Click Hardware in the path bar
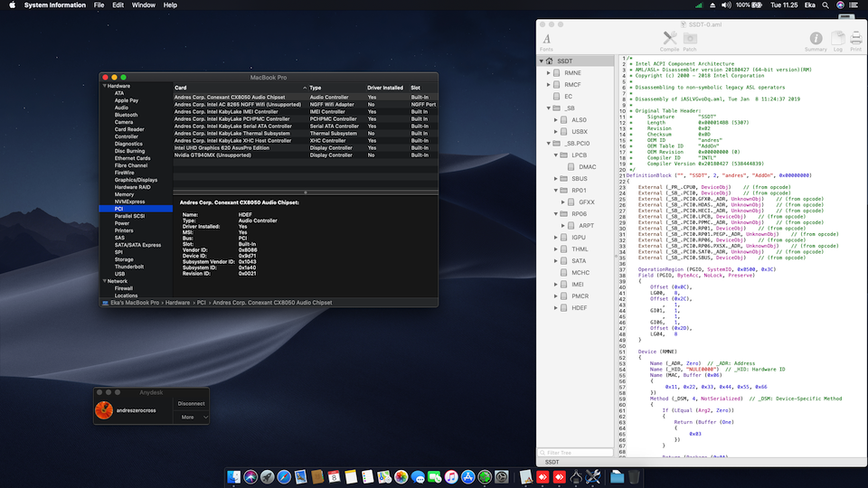Image resolution: width=868 pixels, height=488 pixels. coord(177,303)
